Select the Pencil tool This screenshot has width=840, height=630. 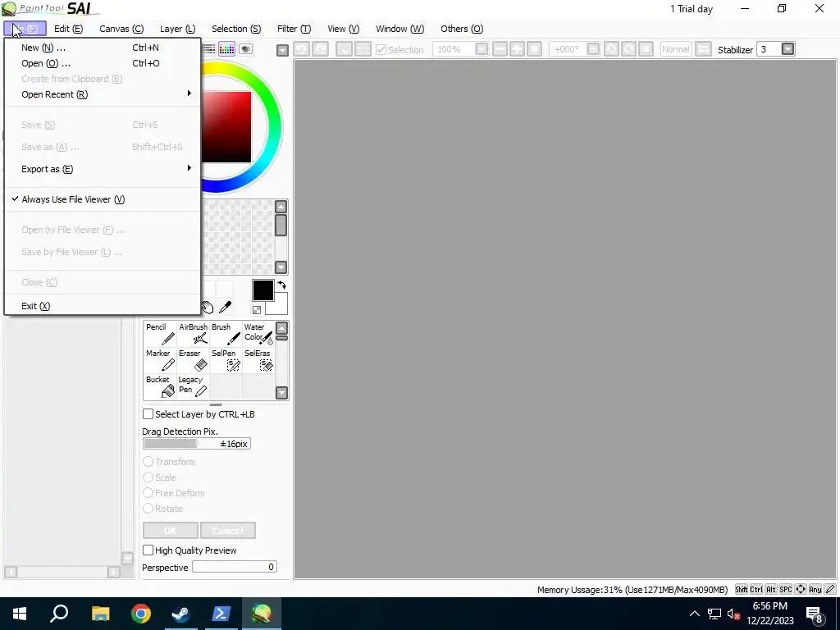pos(160,334)
